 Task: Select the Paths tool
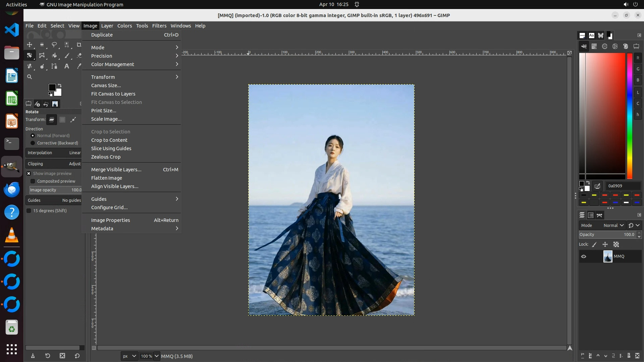[54, 66]
